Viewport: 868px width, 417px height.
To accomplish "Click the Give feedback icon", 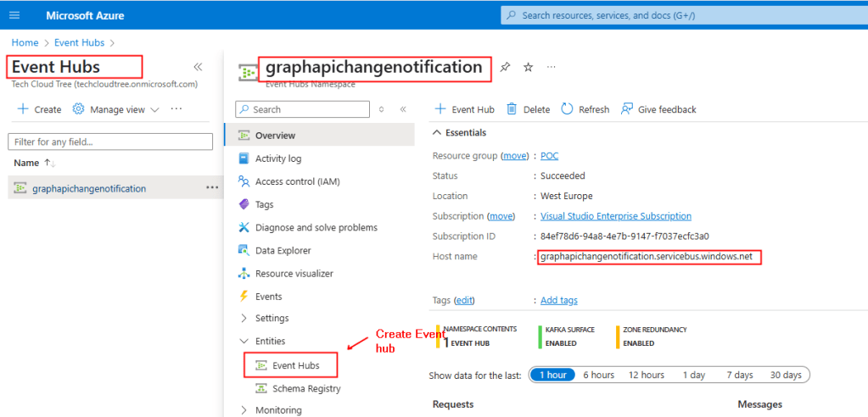I will [x=627, y=109].
